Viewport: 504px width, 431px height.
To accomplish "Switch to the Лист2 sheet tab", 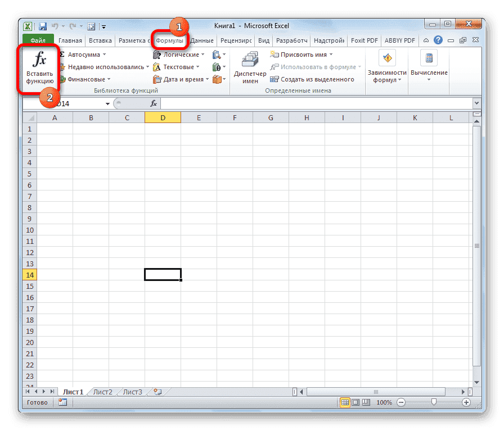I will [102, 392].
